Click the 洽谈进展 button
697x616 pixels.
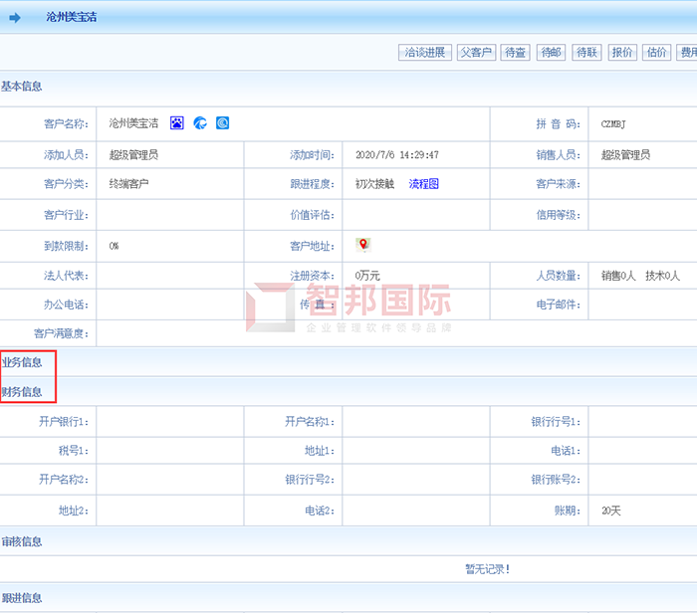(x=425, y=53)
